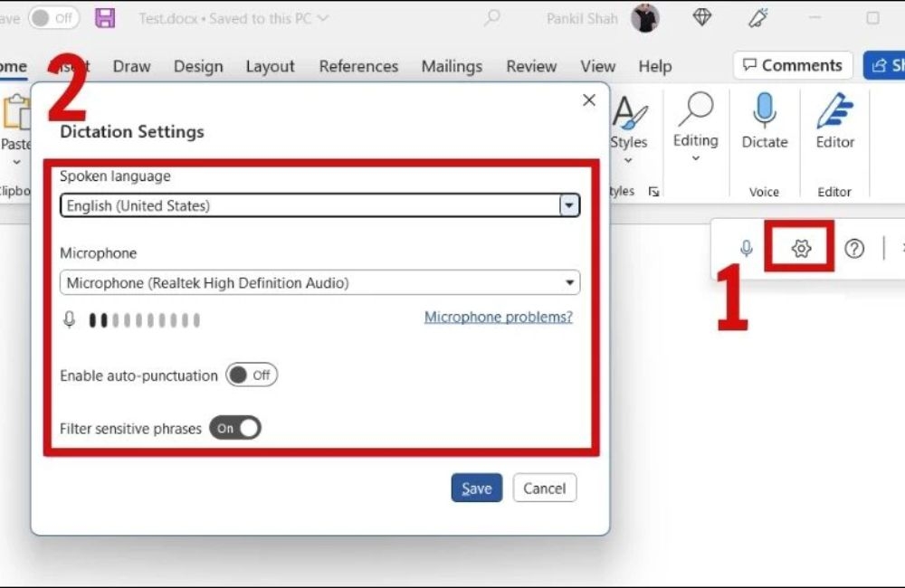This screenshot has height=588, width=905.
Task: Start dictation with the small toolbar microphone
Action: click(747, 248)
